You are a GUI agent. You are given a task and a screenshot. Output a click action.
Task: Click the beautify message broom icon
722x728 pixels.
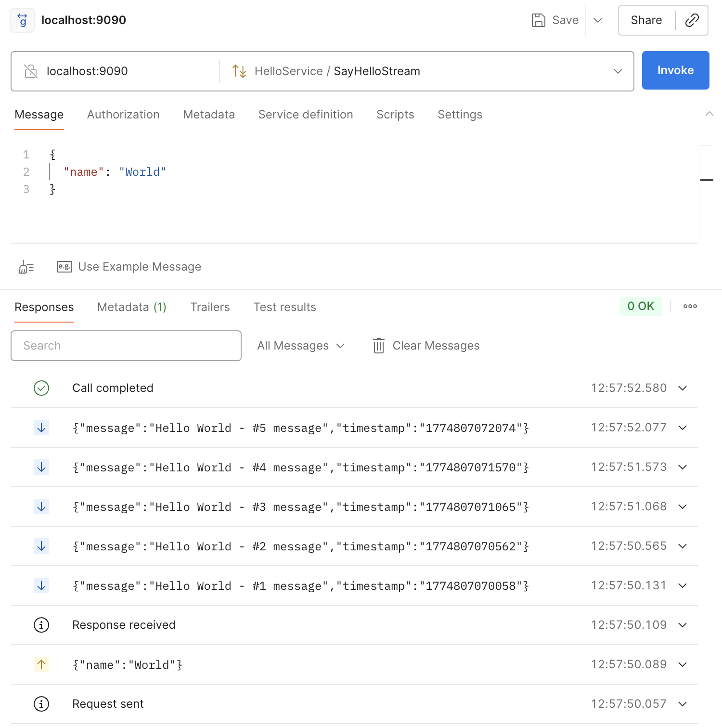pos(26,267)
